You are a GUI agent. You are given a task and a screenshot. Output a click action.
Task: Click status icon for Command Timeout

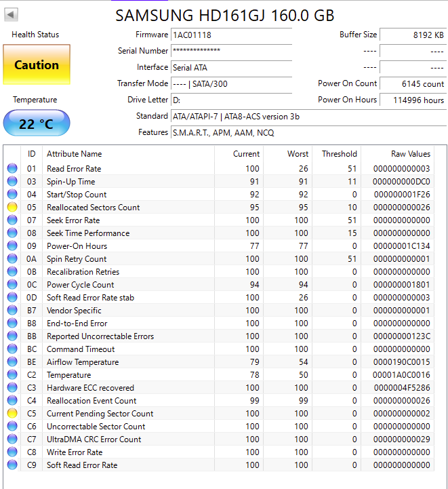click(12, 349)
